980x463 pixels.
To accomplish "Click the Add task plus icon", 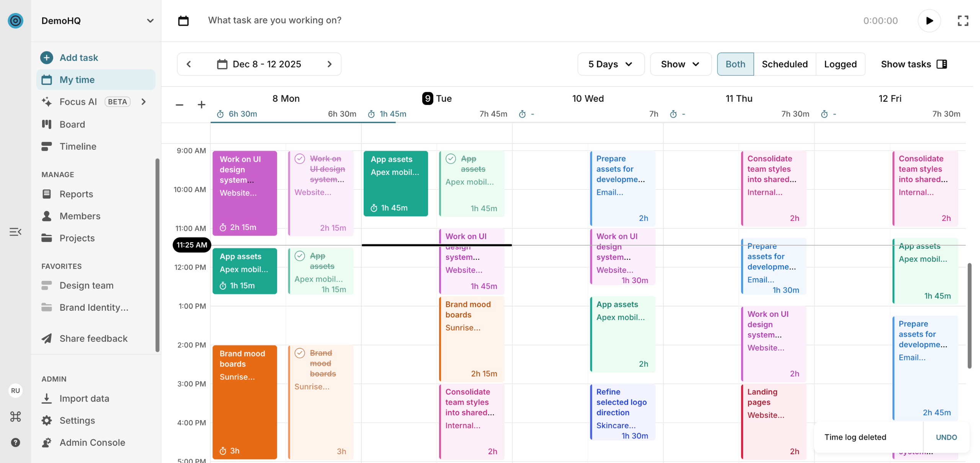I will [x=47, y=58].
